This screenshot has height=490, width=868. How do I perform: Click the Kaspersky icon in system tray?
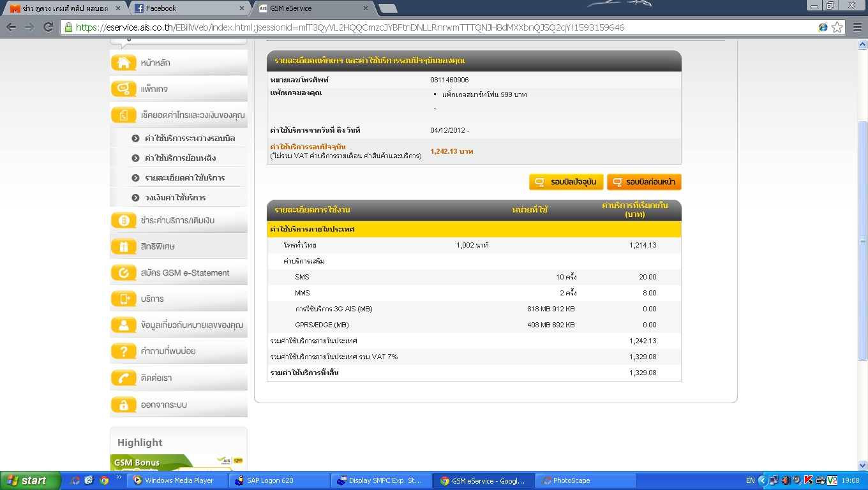(808, 480)
